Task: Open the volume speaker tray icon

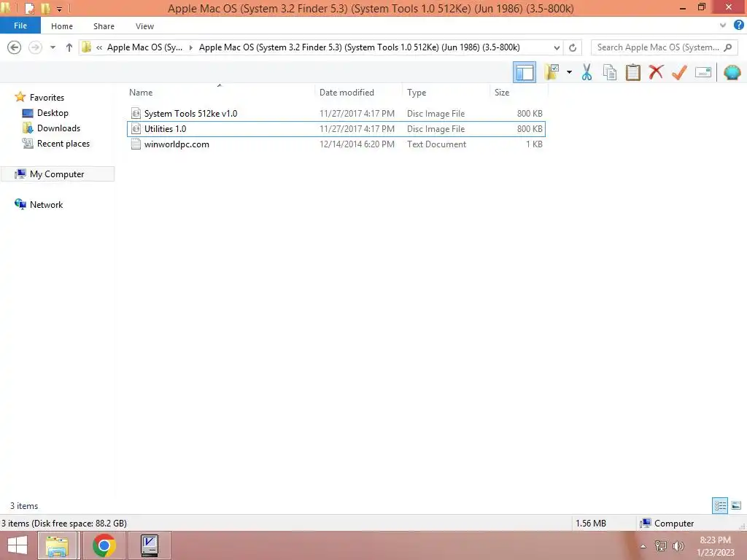Action: coord(678,545)
